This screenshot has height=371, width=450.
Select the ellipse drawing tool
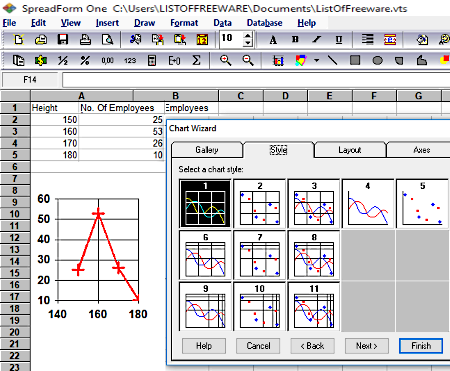377,61
